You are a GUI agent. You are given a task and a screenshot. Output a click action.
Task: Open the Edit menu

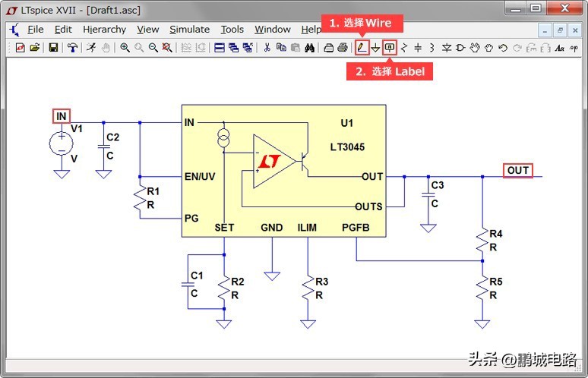point(63,29)
